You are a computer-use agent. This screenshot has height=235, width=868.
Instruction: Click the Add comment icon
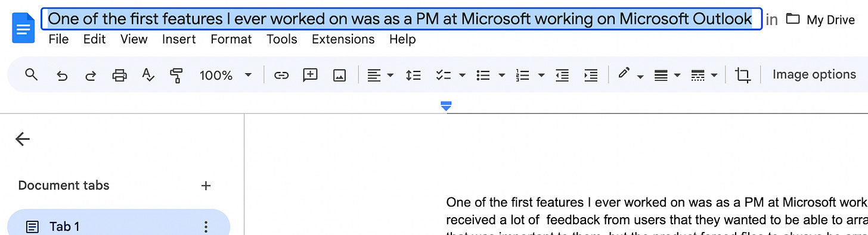tap(310, 76)
